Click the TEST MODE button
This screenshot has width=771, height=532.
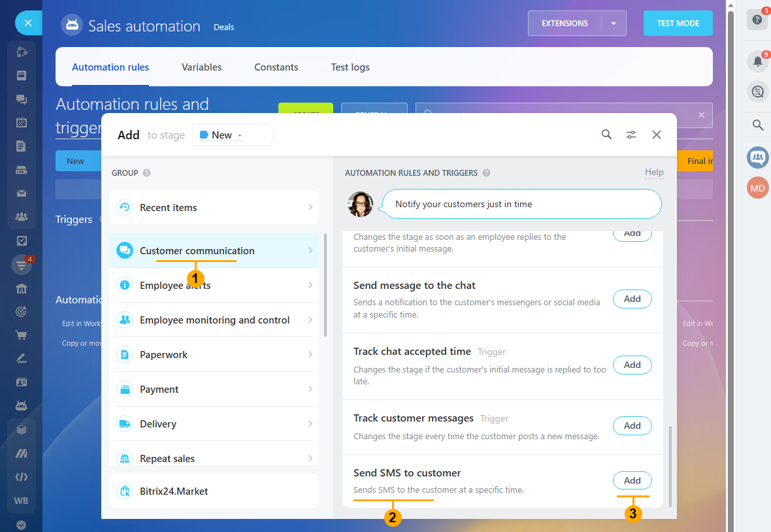click(x=678, y=23)
